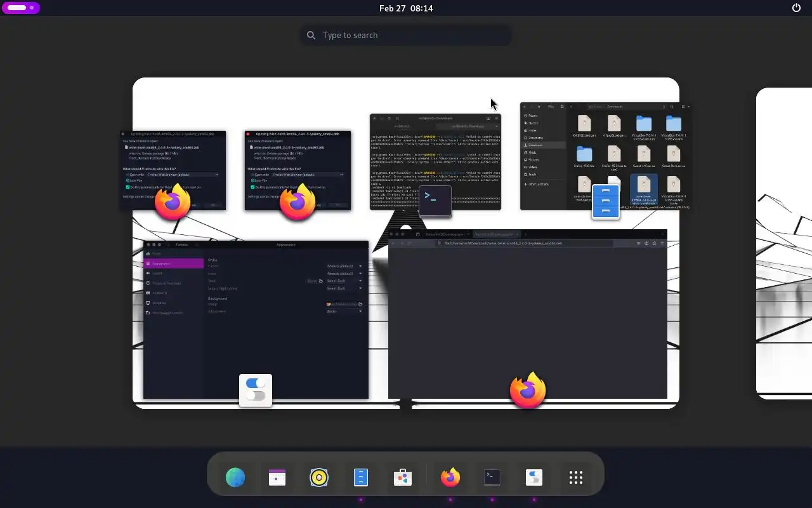Viewport: 812px width, 508px height.
Task: Open Starred in Files sidebar
Action: click(x=542, y=123)
